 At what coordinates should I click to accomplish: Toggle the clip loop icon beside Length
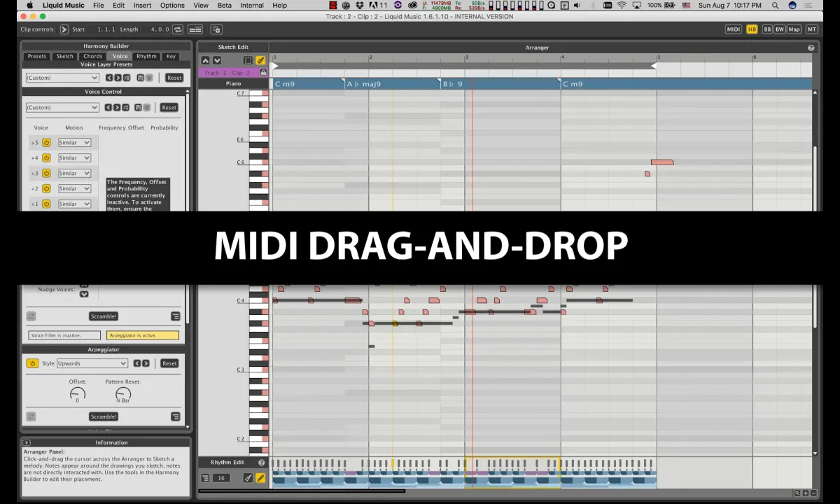(178, 29)
